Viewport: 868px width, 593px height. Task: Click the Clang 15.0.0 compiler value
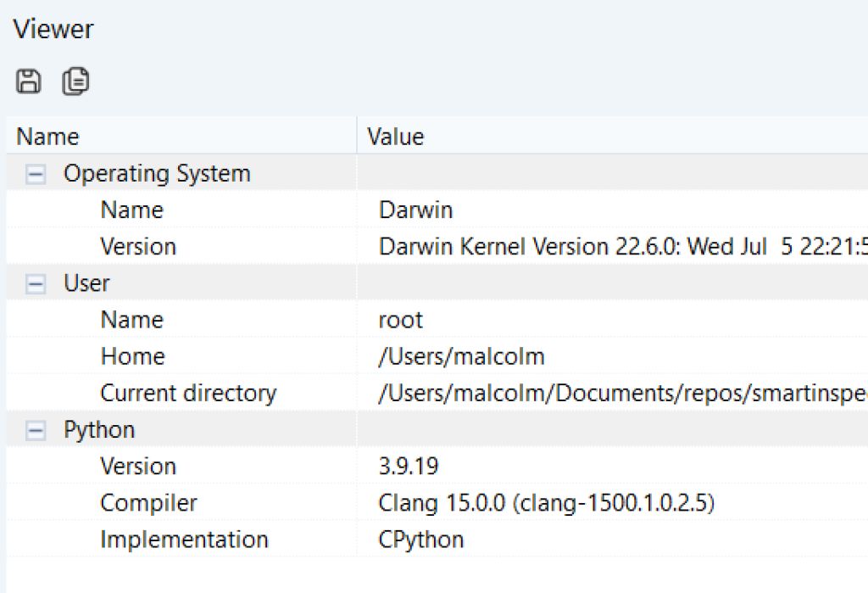pyautogui.click(x=547, y=503)
